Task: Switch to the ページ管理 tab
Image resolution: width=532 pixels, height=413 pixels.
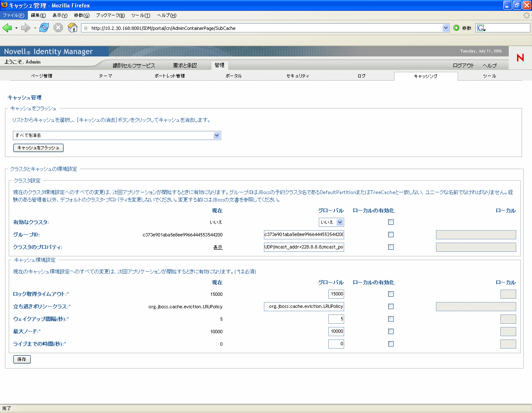Action: pos(42,76)
